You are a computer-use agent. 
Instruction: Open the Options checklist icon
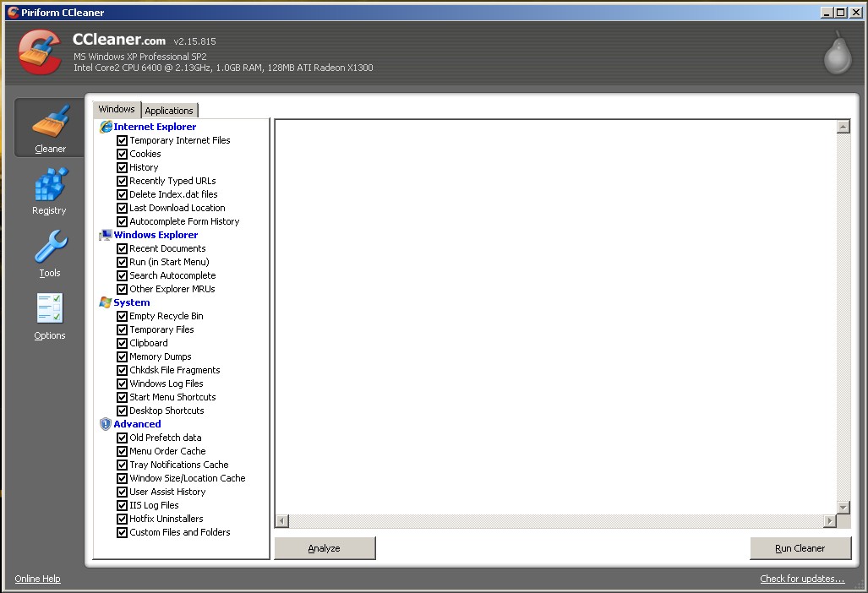50,309
